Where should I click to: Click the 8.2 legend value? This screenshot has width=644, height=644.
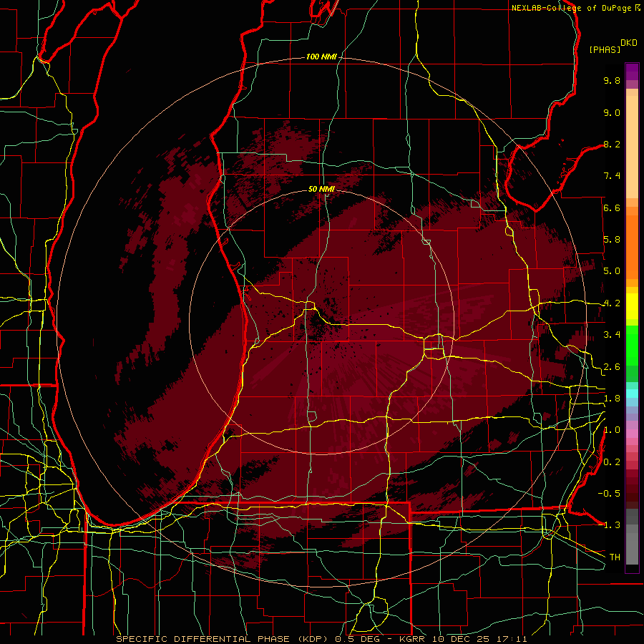click(x=612, y=144)
